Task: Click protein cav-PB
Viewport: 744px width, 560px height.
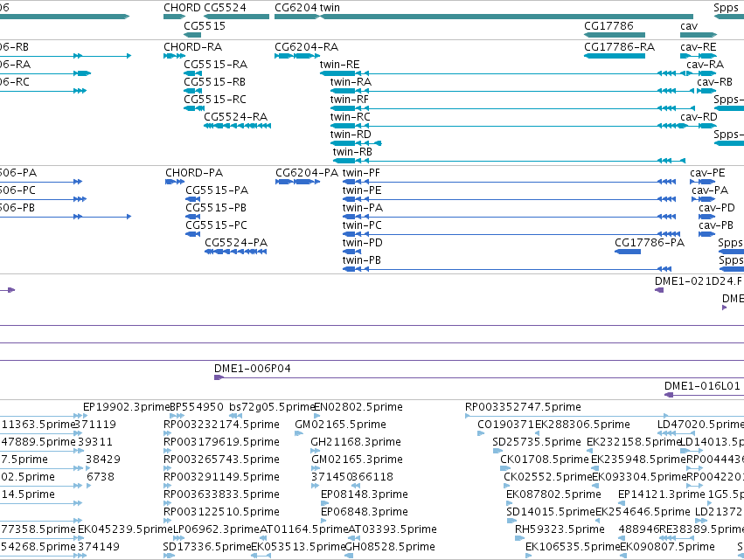Action: [x=716, y=225]
